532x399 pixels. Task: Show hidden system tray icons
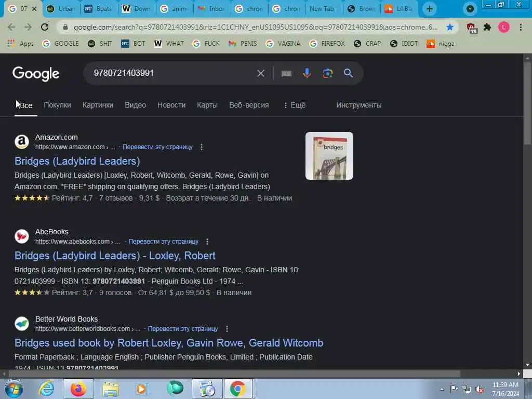click(x=442, y=389)
